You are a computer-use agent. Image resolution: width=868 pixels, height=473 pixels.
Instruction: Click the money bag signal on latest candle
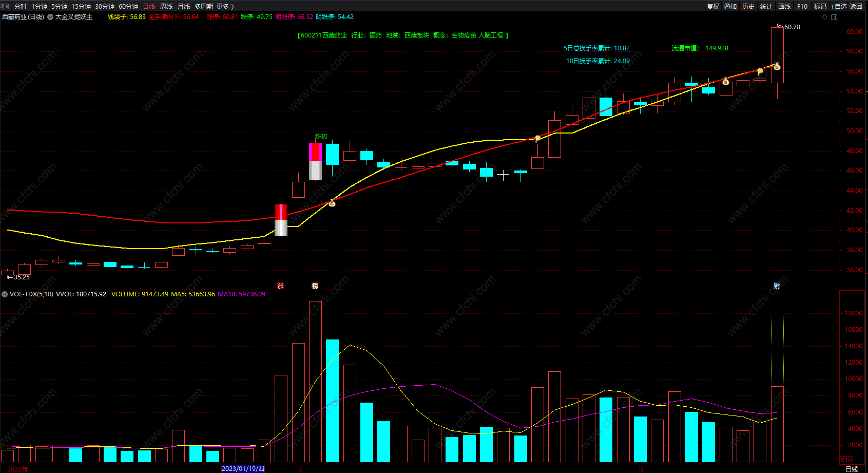[777, 66]
